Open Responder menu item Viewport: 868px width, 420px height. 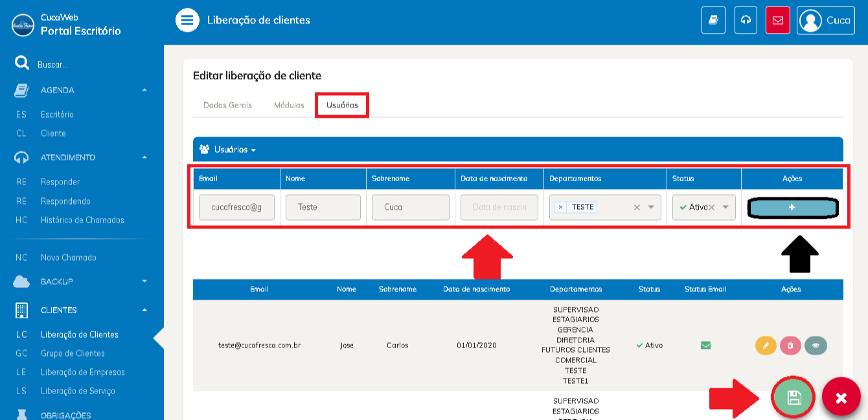pos(60,182)
